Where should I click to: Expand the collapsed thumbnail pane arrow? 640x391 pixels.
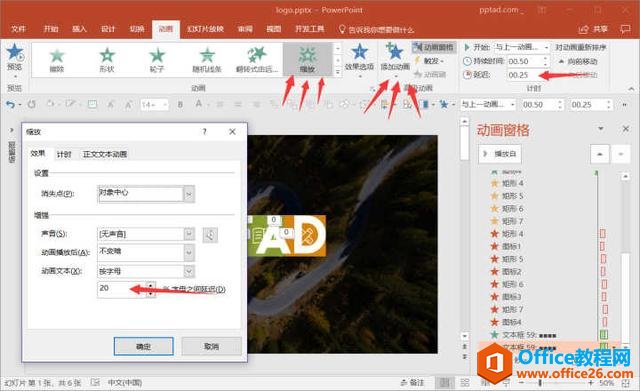[x=11, y=130]
